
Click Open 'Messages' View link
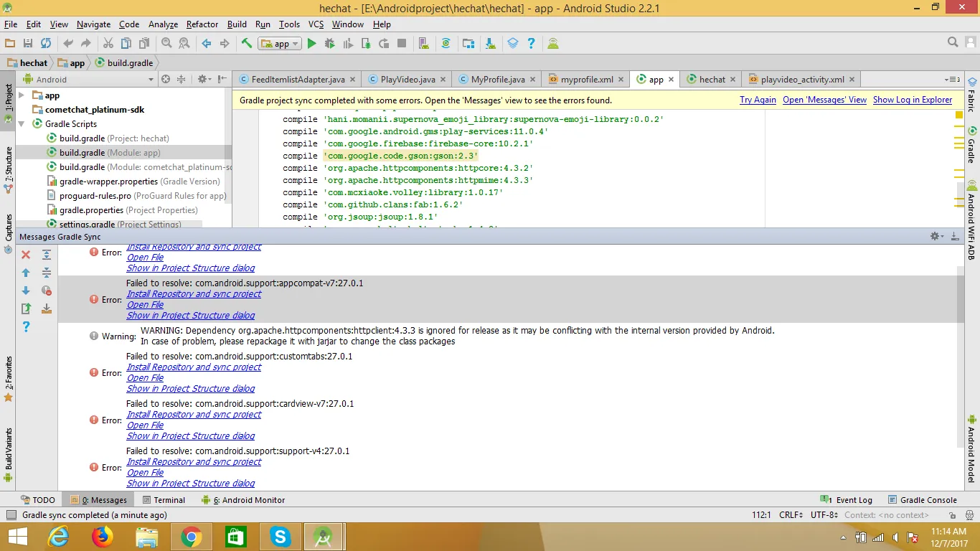click(x=824, y=100)
